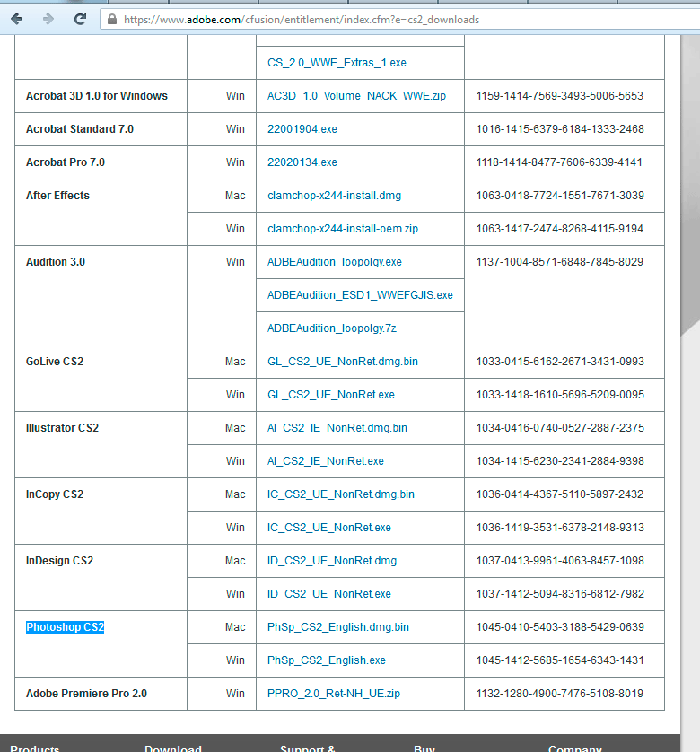
Task: Download PPRO_2.0_Ret-NH_UE.zip
Action: click(334, 694)
